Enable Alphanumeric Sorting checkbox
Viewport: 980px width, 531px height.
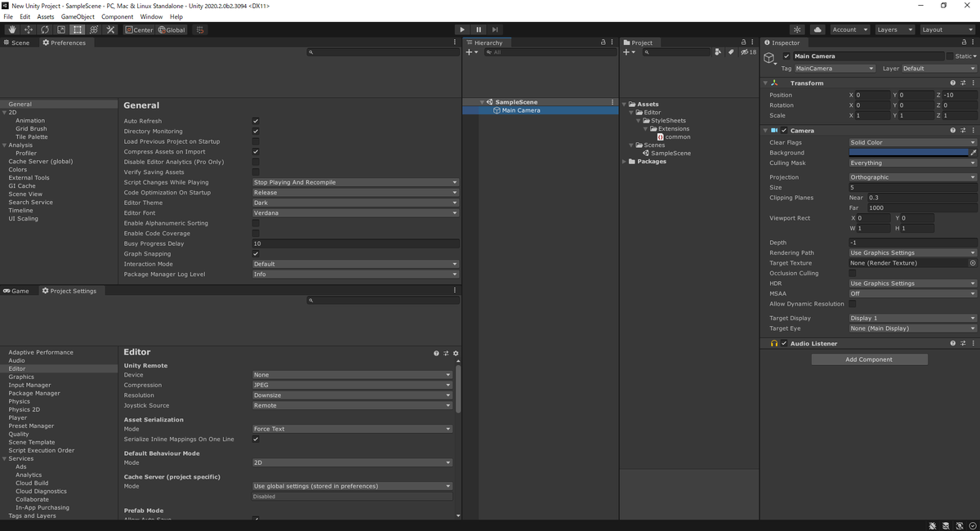coord(256,223)
